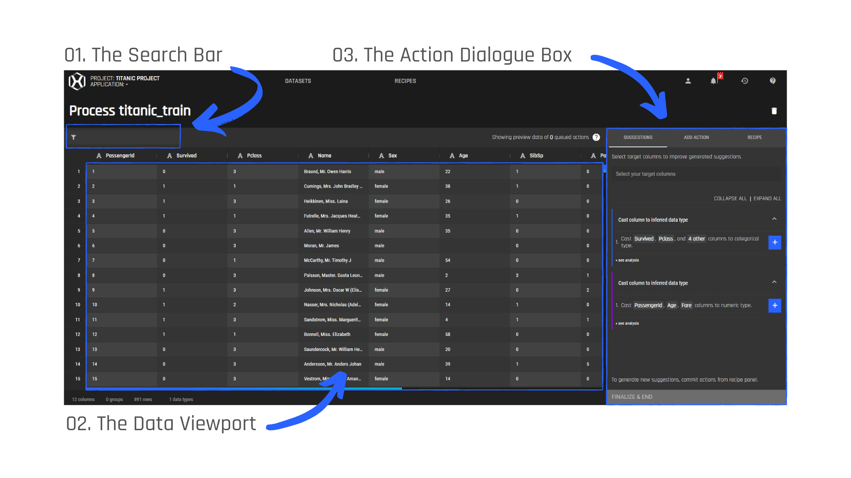
Task: Click the 4 other tag in suggestion
Action: (x=696, y=239)
